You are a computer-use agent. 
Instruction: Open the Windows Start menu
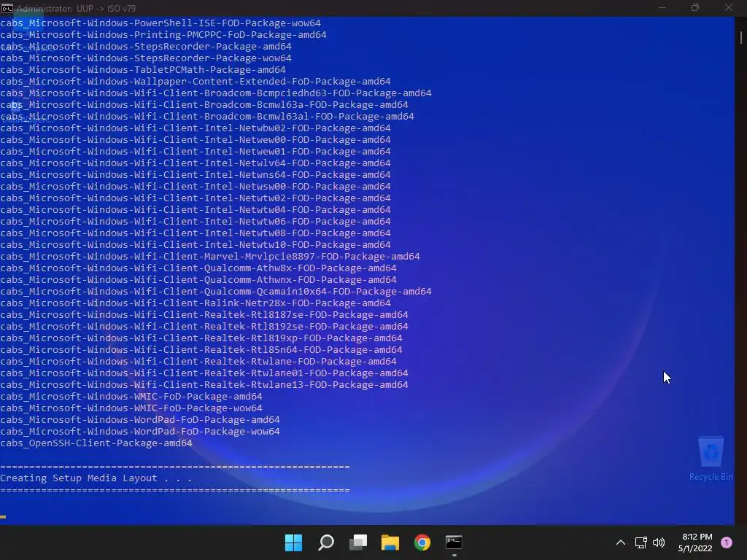tap(293, 542)
